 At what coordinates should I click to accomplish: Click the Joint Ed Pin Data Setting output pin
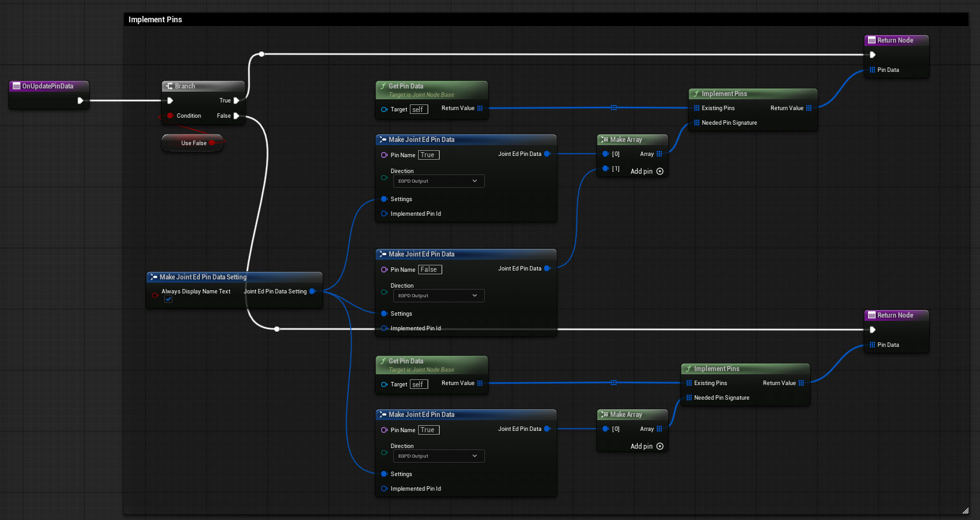click(x=312, y=292)
